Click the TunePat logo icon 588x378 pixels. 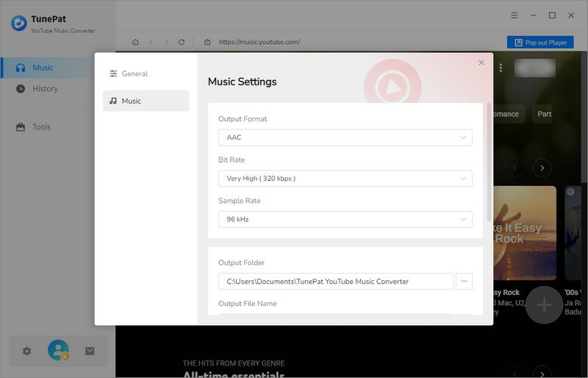(19, 24)
